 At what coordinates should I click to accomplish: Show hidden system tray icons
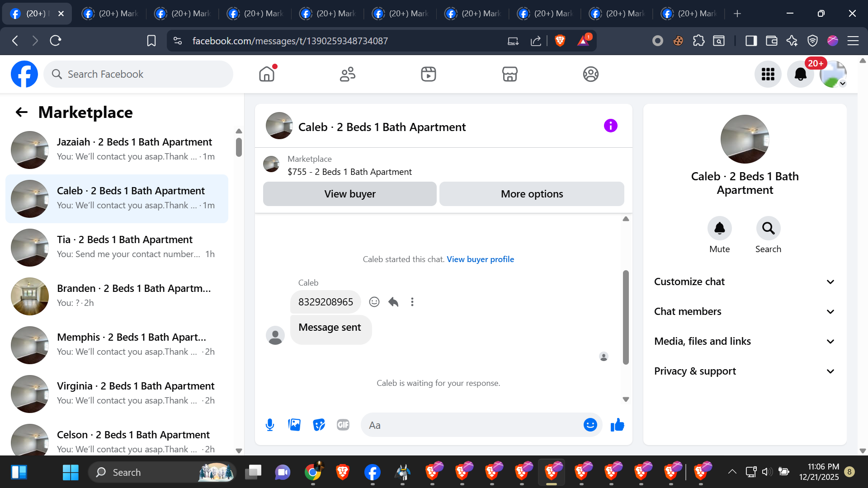pyautogui.click(x=732, y=472)
